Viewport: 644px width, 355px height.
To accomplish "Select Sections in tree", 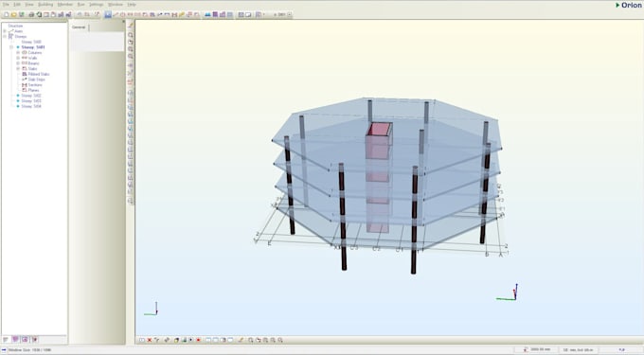I will 35,84.
